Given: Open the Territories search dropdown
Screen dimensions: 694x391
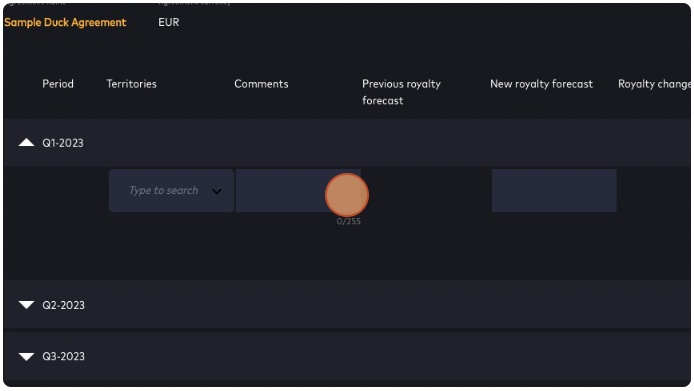Looking at the screenshot, I should (216, 191).
